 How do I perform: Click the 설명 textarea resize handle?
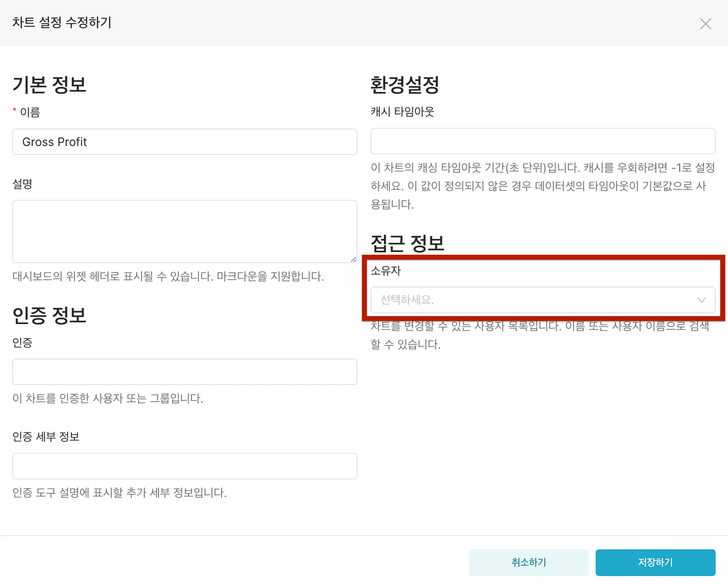pos(353,260)
